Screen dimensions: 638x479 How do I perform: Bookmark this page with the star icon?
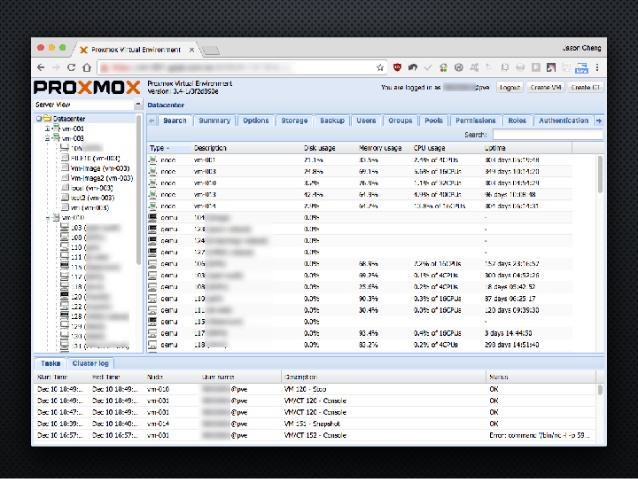[x=380, y=68]
